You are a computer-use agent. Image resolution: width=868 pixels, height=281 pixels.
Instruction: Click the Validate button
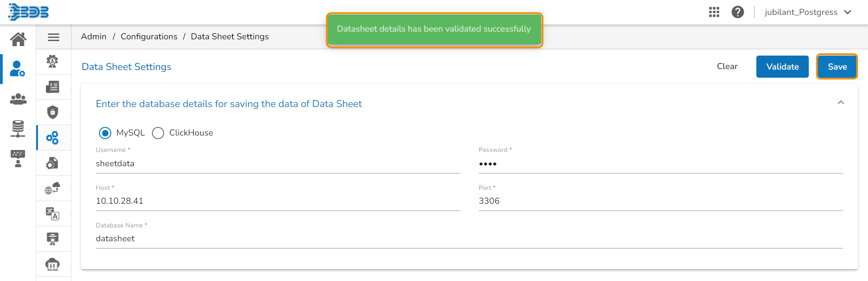tap(782, 67)
